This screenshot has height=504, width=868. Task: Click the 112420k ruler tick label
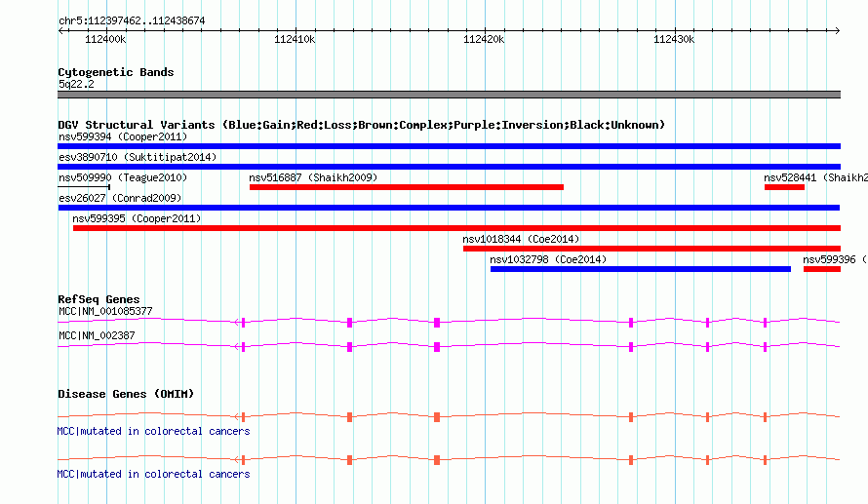[484, 39]
